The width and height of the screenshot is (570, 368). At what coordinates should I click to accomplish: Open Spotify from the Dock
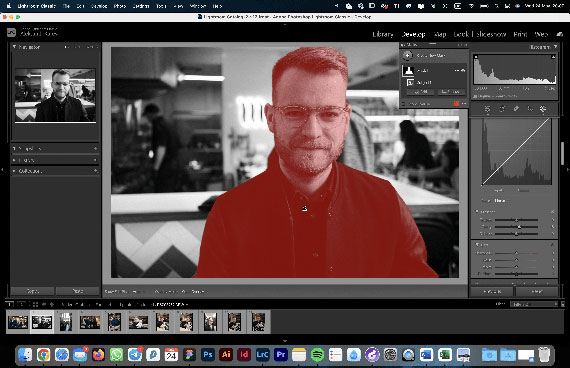317,355
